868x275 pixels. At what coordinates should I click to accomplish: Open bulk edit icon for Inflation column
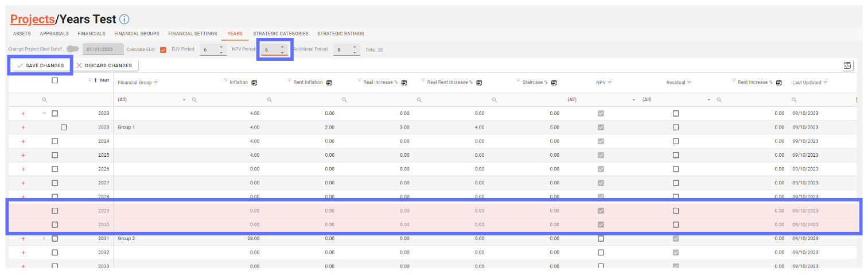coord(254,83)
